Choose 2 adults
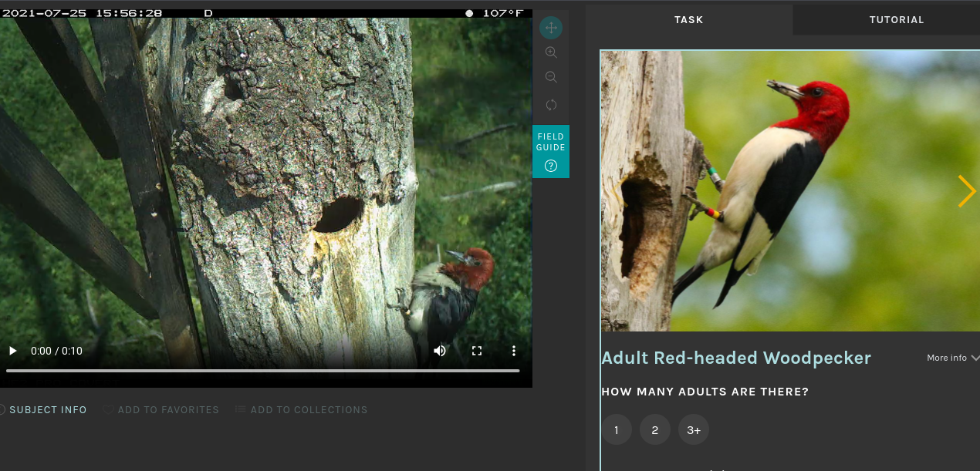Screen dimensions: 980x471 (x=655, y=430)
